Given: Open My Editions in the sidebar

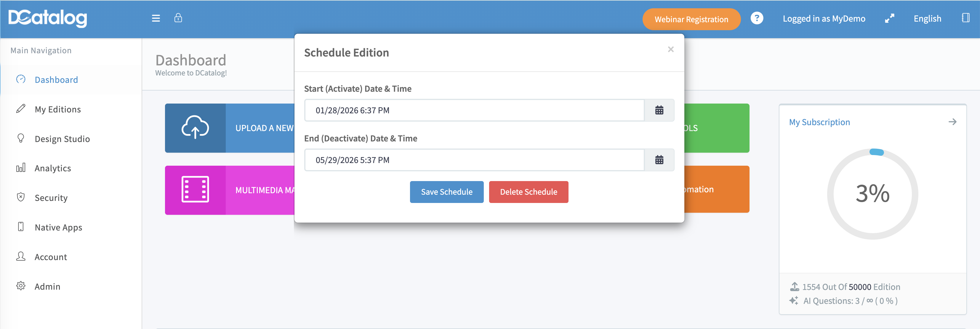Looking at the screenshot, I should [x=57, y=109].
